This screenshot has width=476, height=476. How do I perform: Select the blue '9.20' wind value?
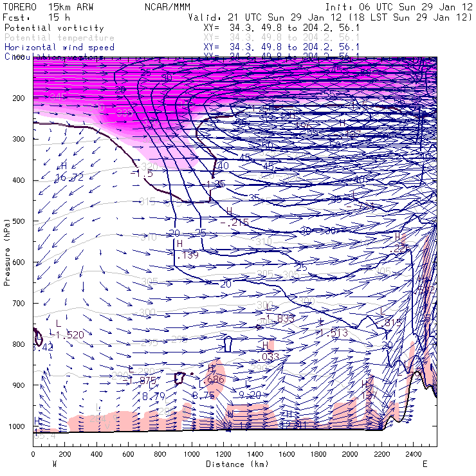[x=250, y=395]
